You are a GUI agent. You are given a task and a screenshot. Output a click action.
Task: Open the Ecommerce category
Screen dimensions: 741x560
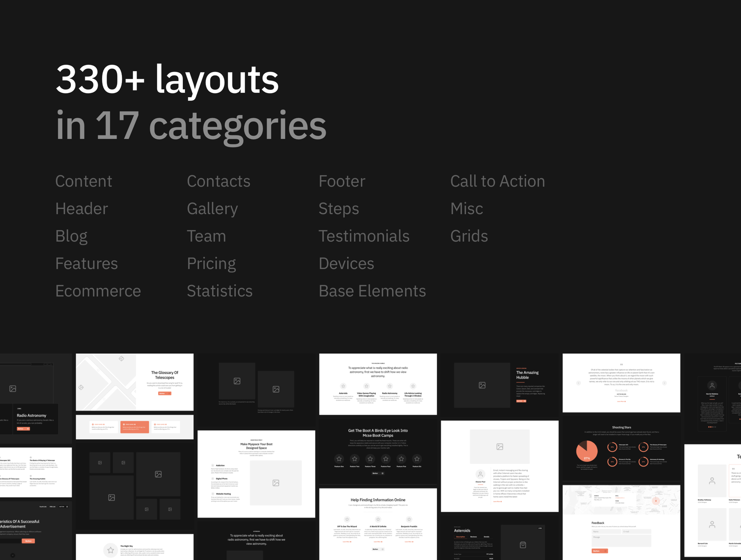[98, 291]
